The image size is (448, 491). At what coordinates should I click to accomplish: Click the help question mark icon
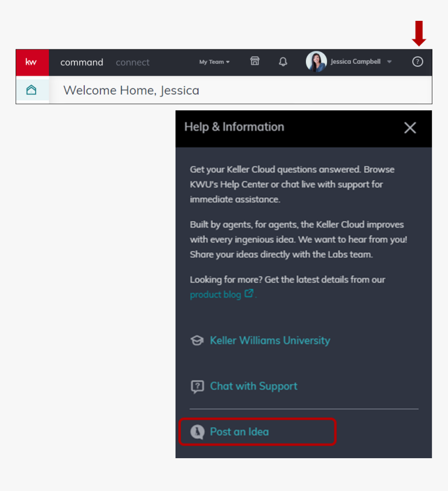[x=417, y=62]
